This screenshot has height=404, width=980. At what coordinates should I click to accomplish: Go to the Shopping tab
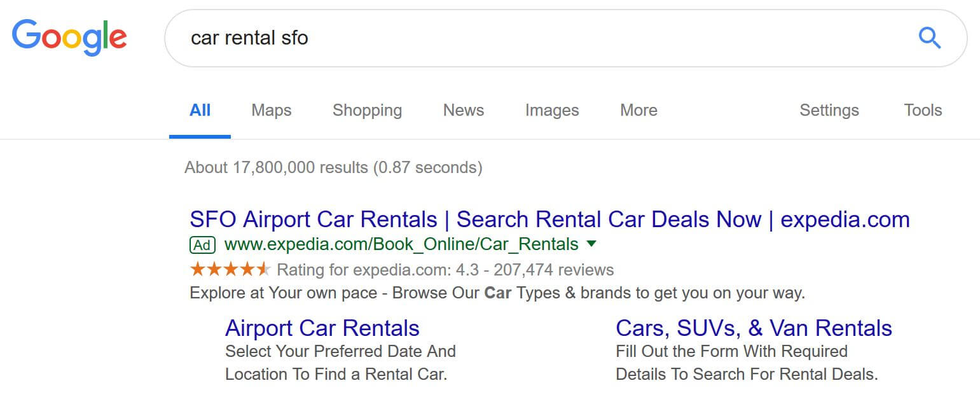pyautogui.click(x=367, y=110)
